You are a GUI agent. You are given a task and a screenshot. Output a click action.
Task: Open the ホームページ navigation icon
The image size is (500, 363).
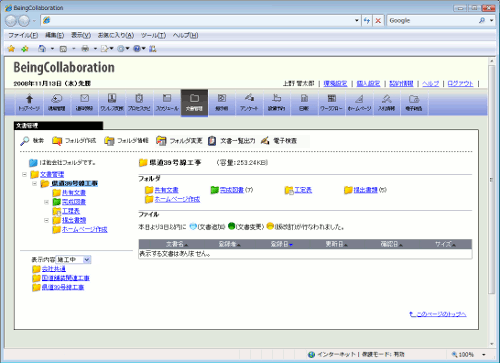point(359,103)
